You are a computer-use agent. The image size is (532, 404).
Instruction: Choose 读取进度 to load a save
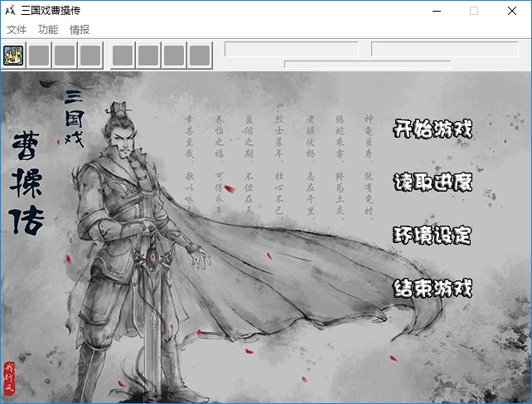coord(433,183)
